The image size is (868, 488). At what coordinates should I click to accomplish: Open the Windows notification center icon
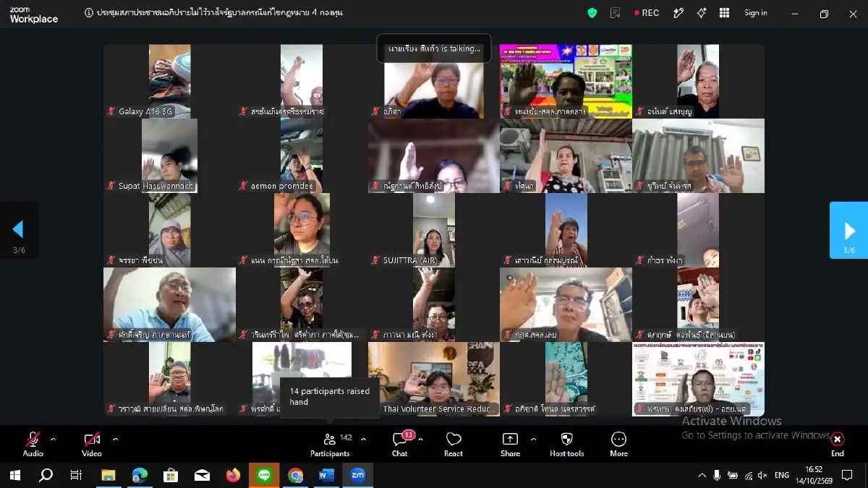[847, 475]
